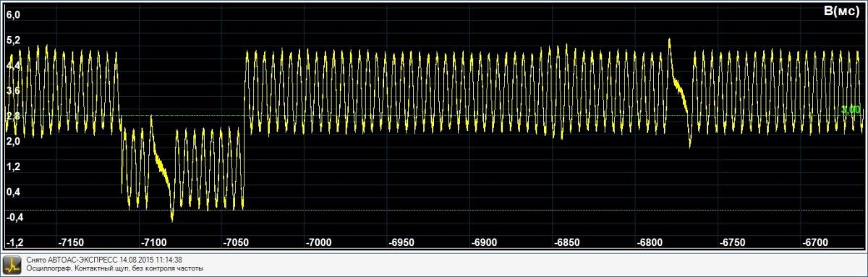Click the low-level pulse dip near -7090
868x277 pixels.
[171, 216]
